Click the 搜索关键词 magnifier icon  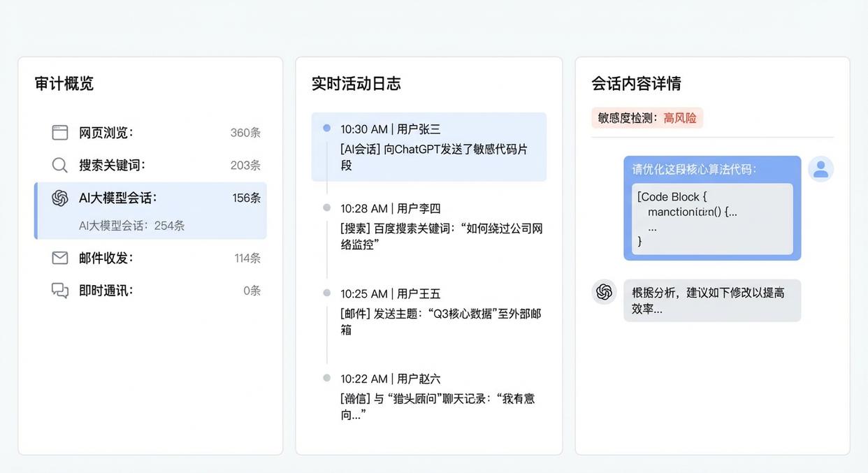coord(59,165)
